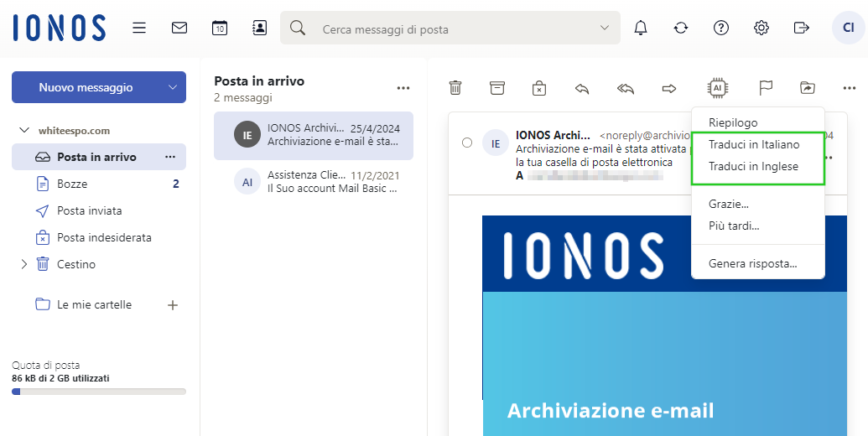Select Le mie cartelle
868x436 pixels.
point(94,305)
